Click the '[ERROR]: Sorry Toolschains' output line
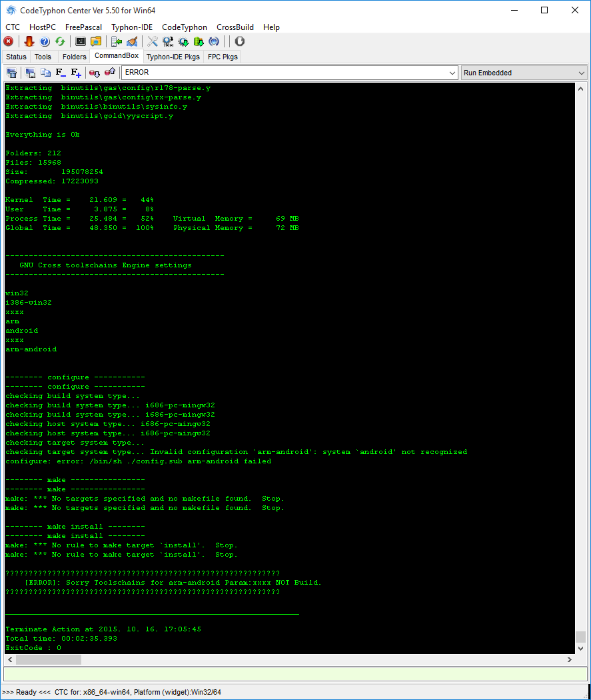591x700 pixels. coord(173,583)
